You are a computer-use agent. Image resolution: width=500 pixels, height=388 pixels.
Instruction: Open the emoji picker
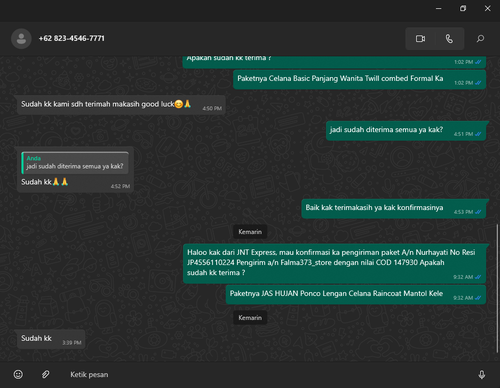coord(18,374)
